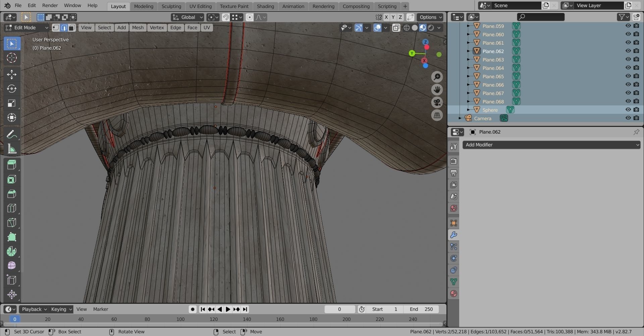Image resolution: width=644 pixels, height=336 pixels.
Task: Switch to the Sculpting workspace tab
Action: coord(171,6)
